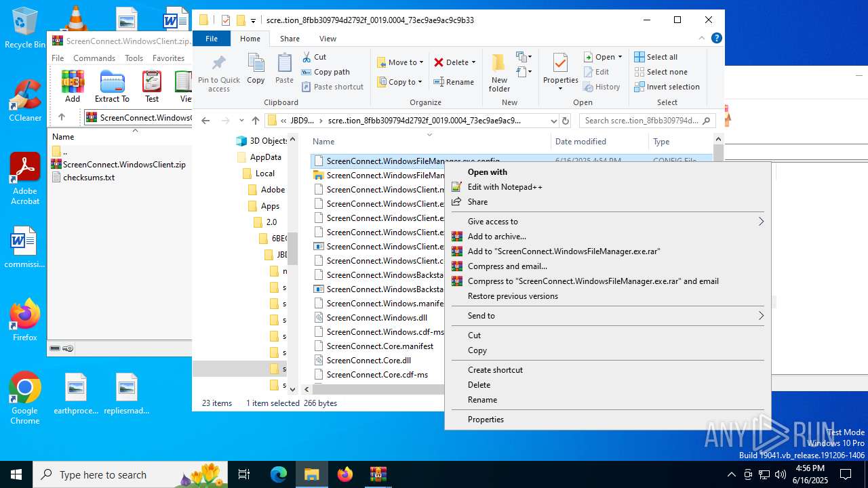868x488 pixels.
Task: Select ScreenConnect.WindowsClient.zip in WinRAR
Action: [x=123, y=165]
